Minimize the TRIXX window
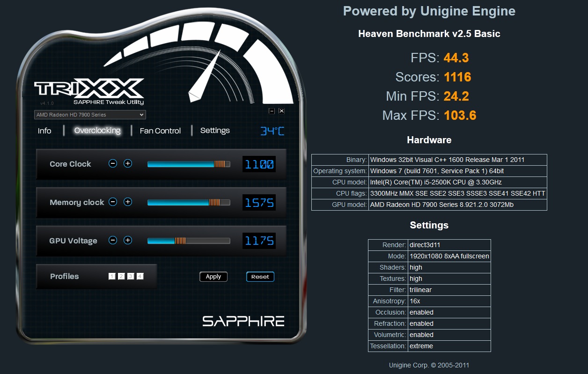This screenshot has width=588, height=374. [272, 111]
